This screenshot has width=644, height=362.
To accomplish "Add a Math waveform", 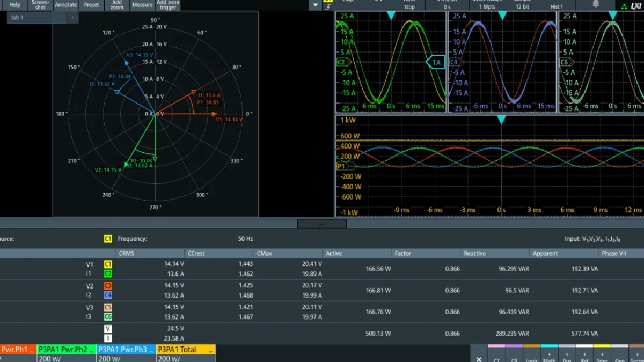I will tap(549, 354).
